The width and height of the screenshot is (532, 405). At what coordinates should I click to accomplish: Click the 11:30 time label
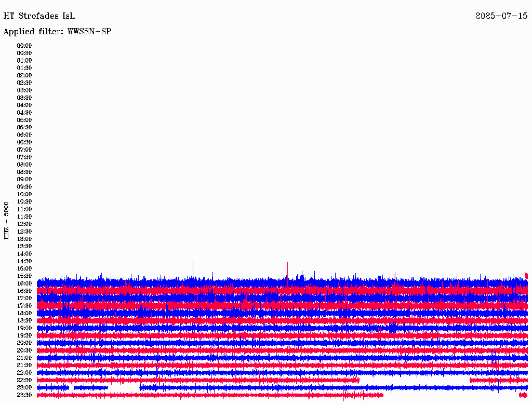[24, 217]
